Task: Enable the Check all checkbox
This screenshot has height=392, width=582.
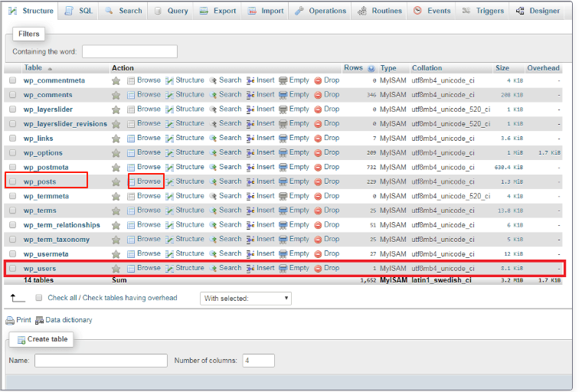Action: click(39, 298)
